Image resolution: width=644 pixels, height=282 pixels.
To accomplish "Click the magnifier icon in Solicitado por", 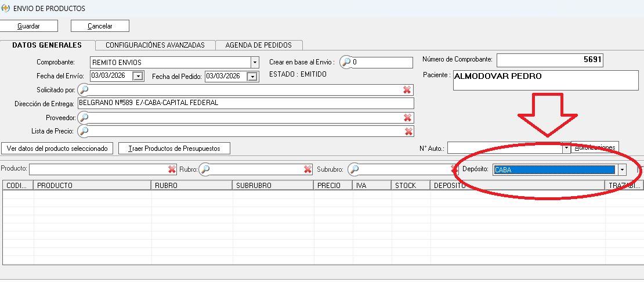I will 84,90.
